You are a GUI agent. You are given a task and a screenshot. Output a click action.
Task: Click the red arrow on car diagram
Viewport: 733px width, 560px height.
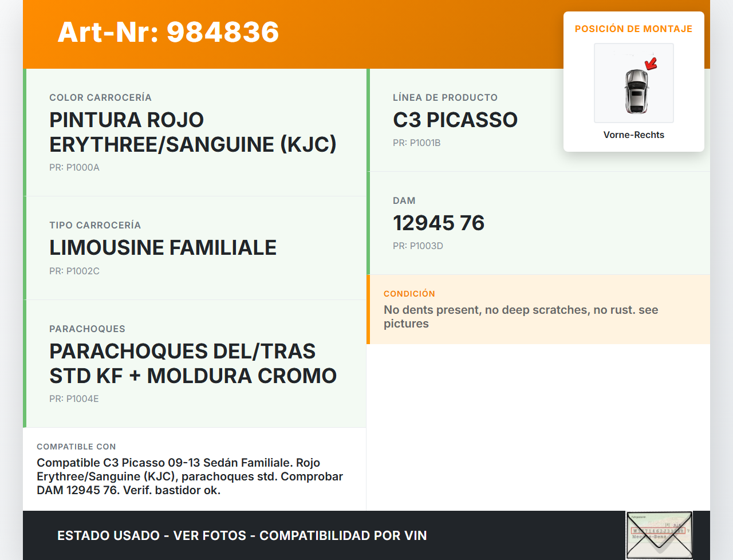[651, 63]
